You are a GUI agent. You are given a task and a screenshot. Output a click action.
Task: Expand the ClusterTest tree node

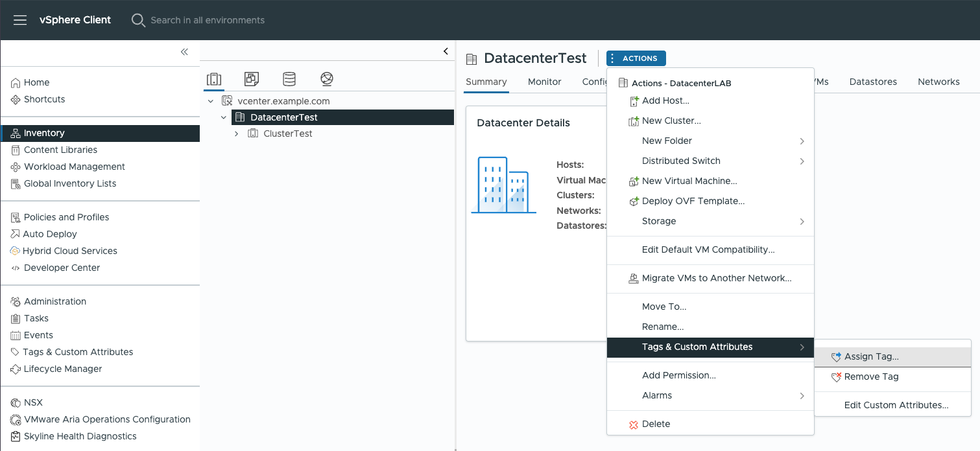237,133
